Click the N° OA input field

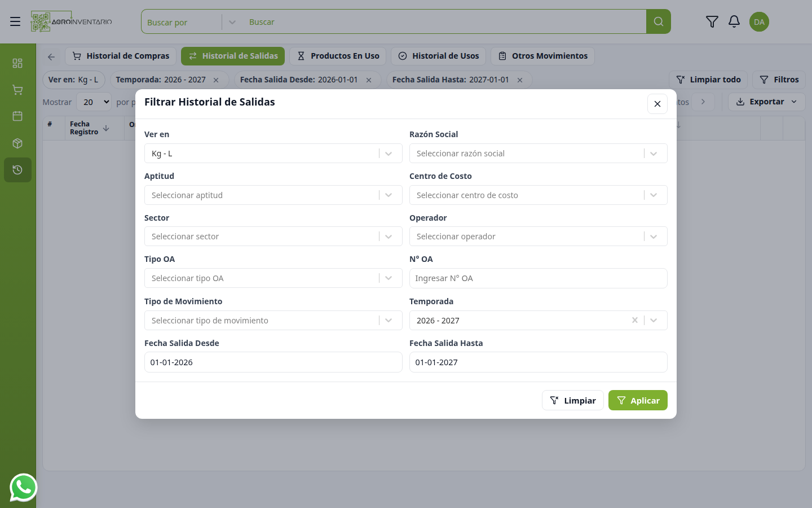(x=539, y=278)
